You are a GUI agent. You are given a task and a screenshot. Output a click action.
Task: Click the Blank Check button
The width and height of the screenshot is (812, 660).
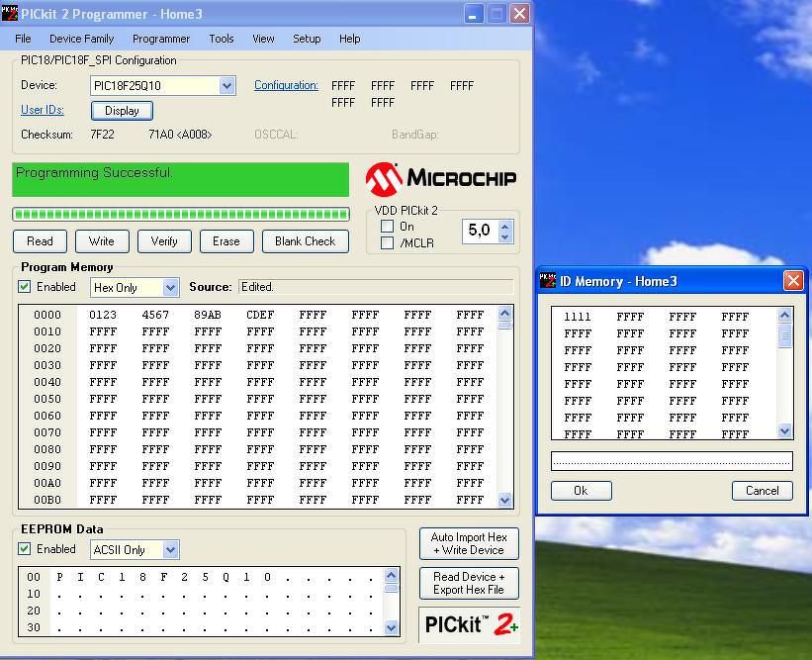point(305,241)
